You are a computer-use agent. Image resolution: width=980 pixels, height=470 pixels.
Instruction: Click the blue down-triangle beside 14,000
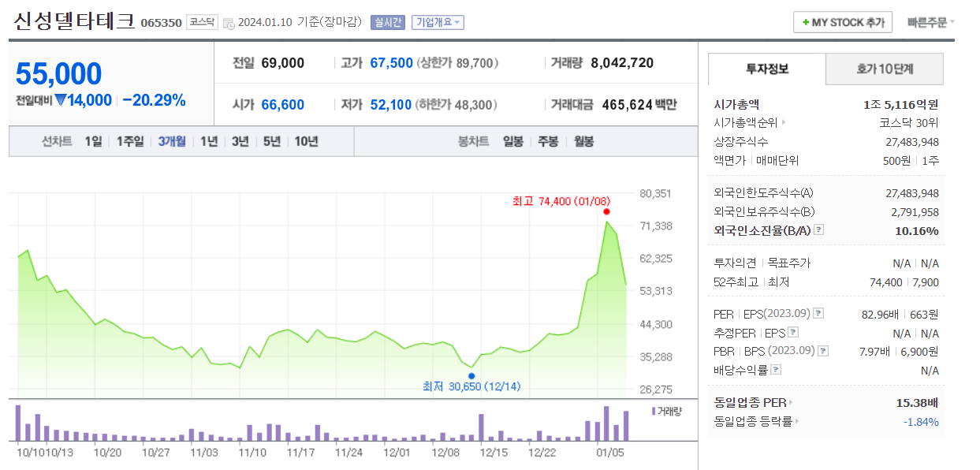[60, 100]
